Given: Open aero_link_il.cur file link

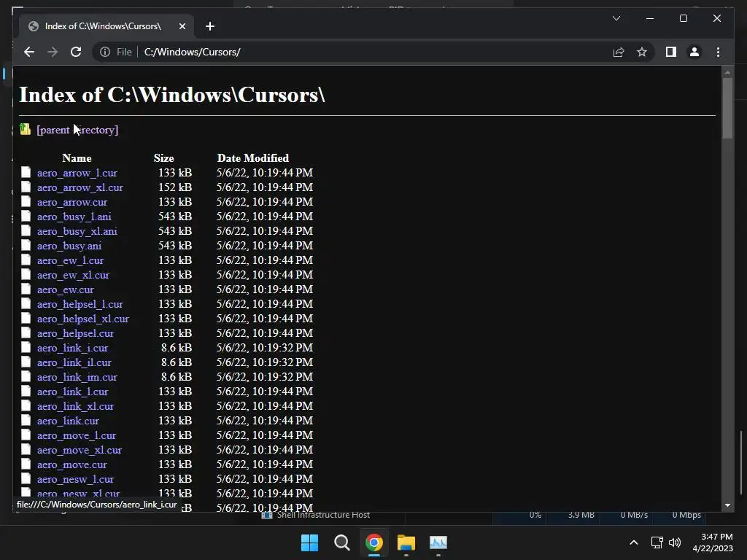Looking at the screenshot, I should 74,363.
